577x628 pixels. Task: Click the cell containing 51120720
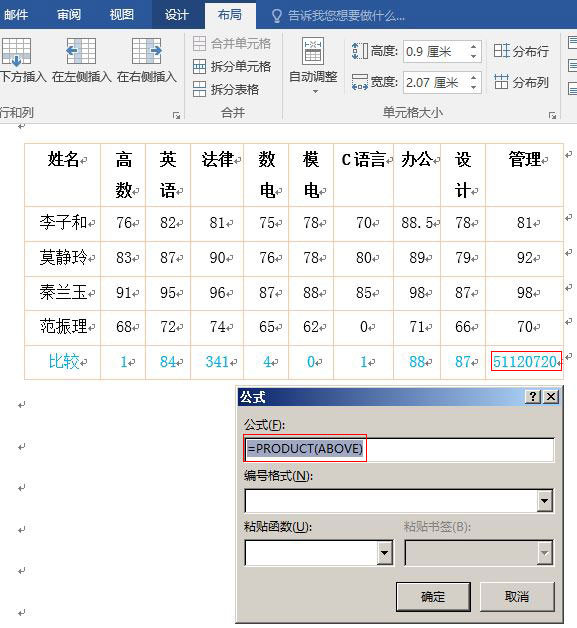(x=525, y=362)
